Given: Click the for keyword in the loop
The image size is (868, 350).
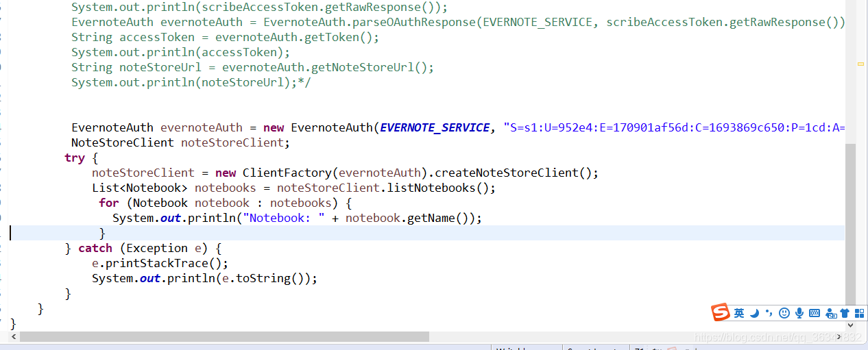Looking at the screenshot, I should (109, 203).
